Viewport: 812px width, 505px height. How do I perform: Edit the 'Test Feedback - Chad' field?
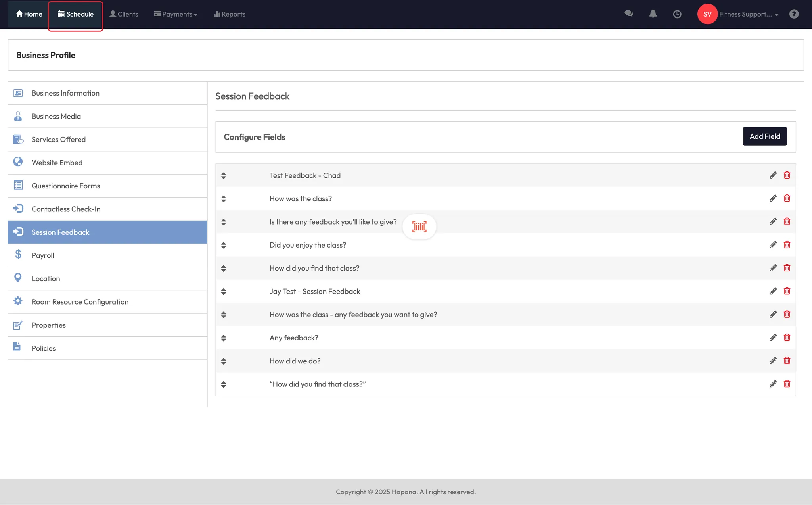[773, 175]
